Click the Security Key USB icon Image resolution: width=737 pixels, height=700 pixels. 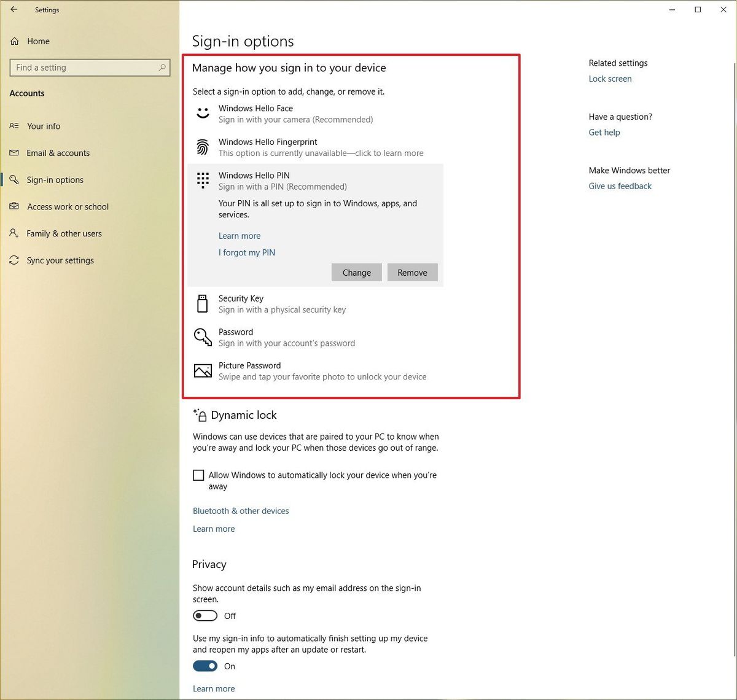203,303
